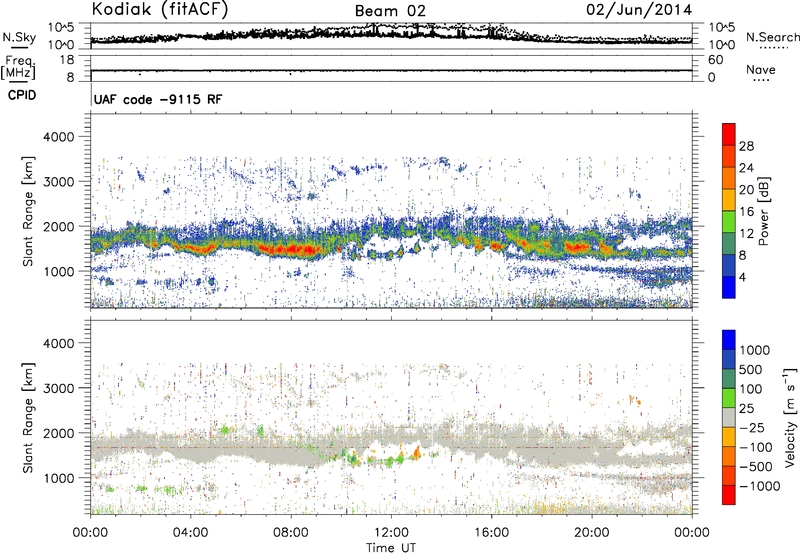Click the "28" power colorbar label
The image size is (800, 554).
[746, 146]
